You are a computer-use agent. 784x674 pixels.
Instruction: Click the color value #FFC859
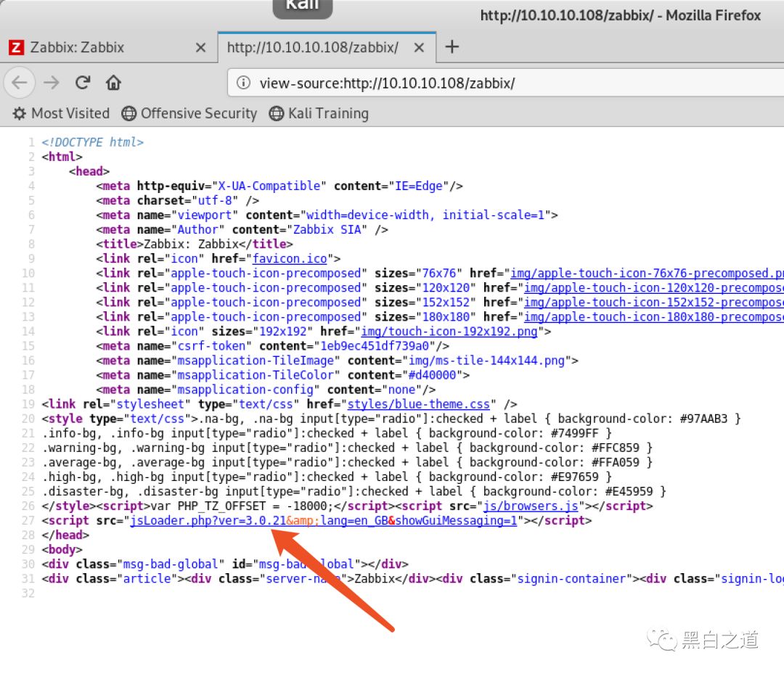[x=615, y=448]
